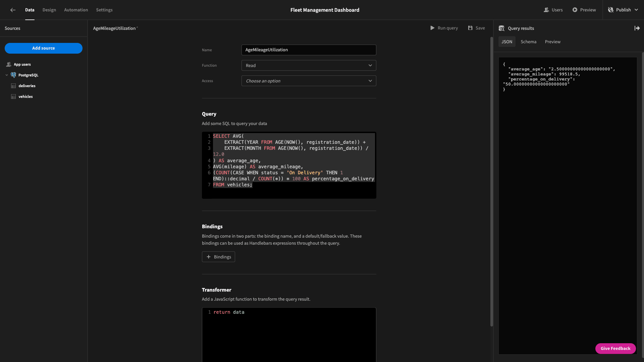Click the Users people icon

point(546,10)
